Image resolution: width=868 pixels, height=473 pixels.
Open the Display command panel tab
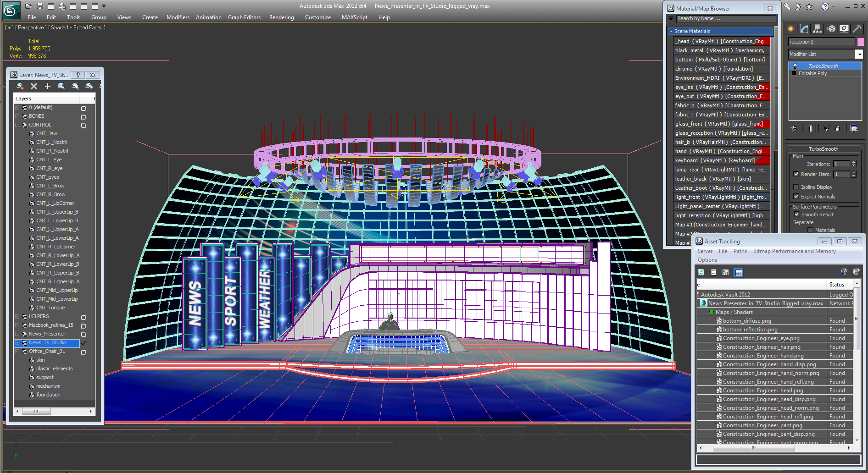[844, 29]
